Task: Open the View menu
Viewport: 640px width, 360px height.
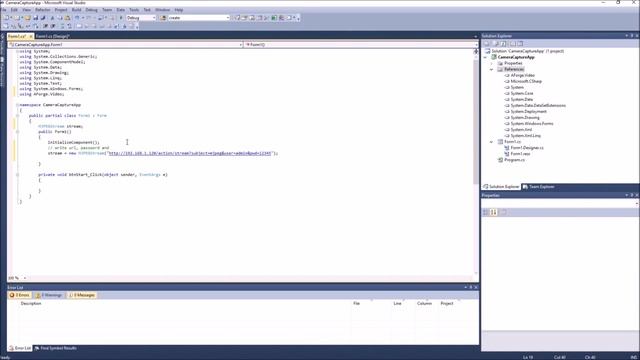Action: (26, 10)
